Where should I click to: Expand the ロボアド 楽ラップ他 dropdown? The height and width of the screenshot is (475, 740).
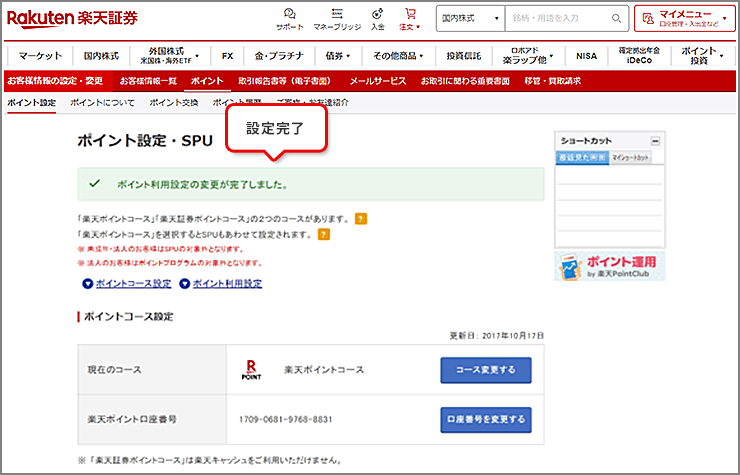pyautogui.click(x=528, y=56)
